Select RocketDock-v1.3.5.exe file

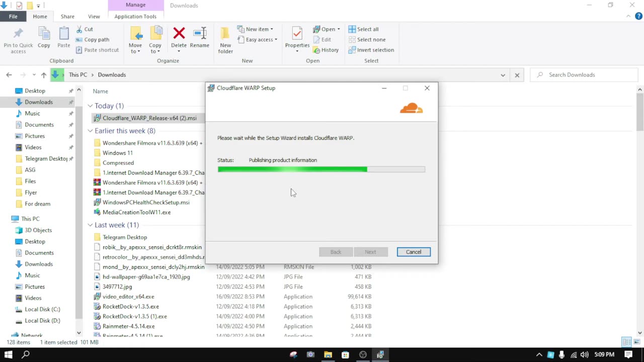click(131, 306)
